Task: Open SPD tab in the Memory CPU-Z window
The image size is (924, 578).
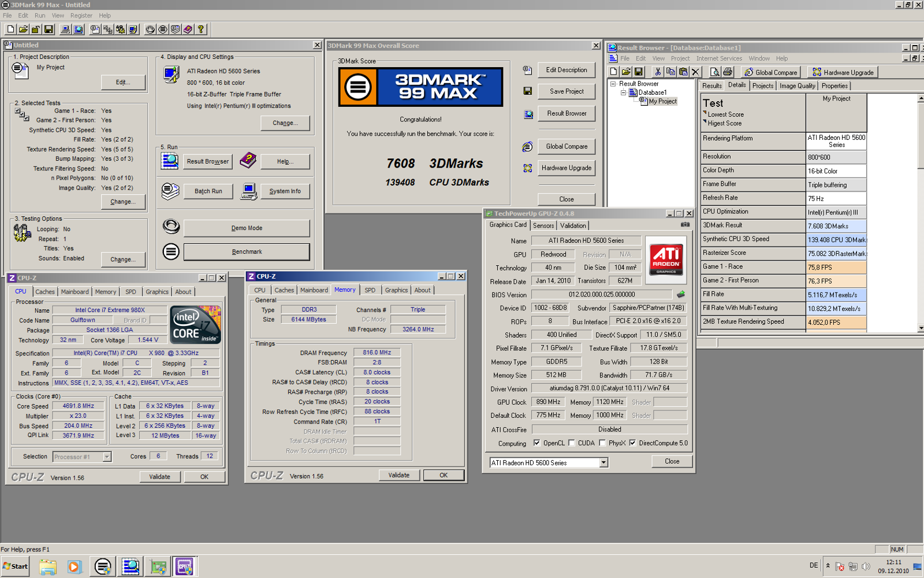Action: click(x=370, y=290)
